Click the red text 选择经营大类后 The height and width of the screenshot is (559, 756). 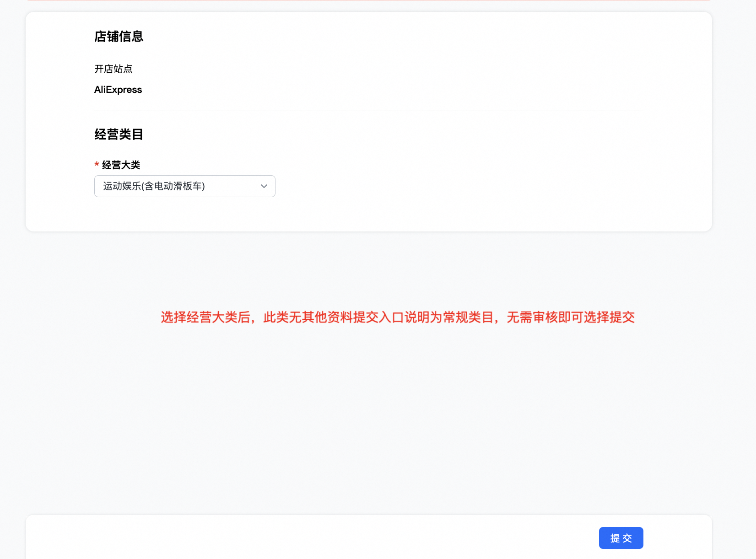[205, 317]
